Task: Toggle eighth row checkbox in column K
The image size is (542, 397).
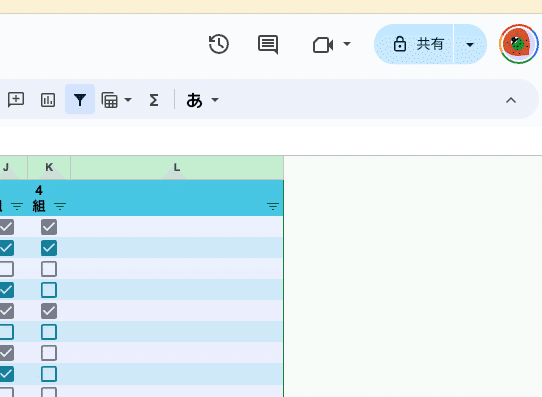Action: tap(49, 374)
